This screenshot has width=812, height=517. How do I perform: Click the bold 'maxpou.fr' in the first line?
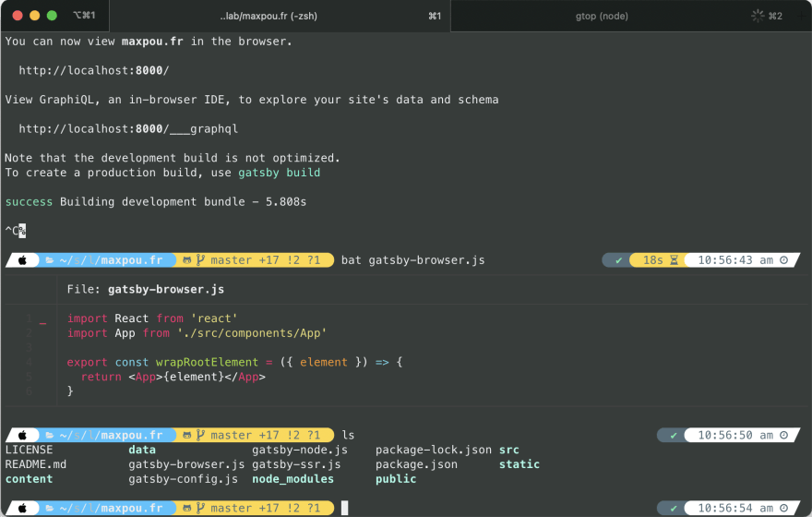[152, 42]
